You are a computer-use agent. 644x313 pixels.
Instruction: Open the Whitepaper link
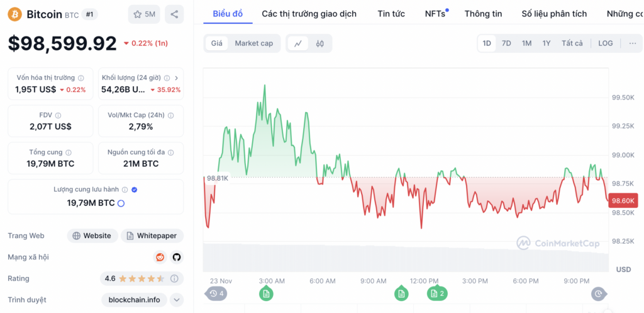tap(152, 236)
